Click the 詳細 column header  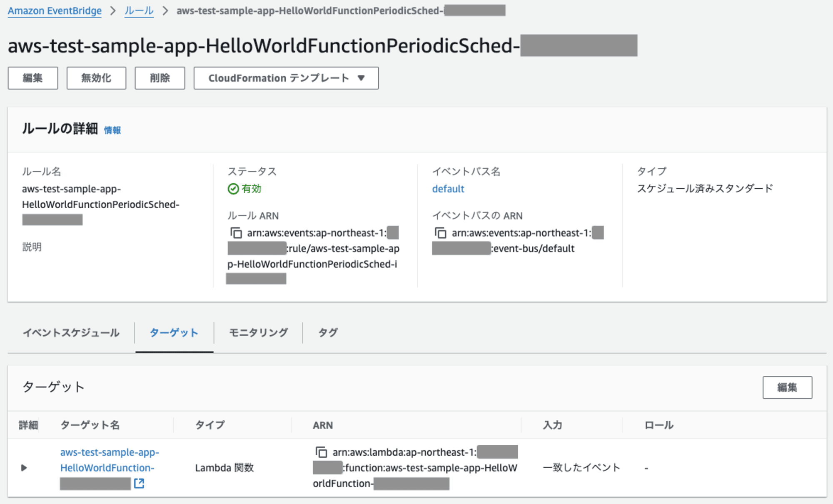pos(28,425)
